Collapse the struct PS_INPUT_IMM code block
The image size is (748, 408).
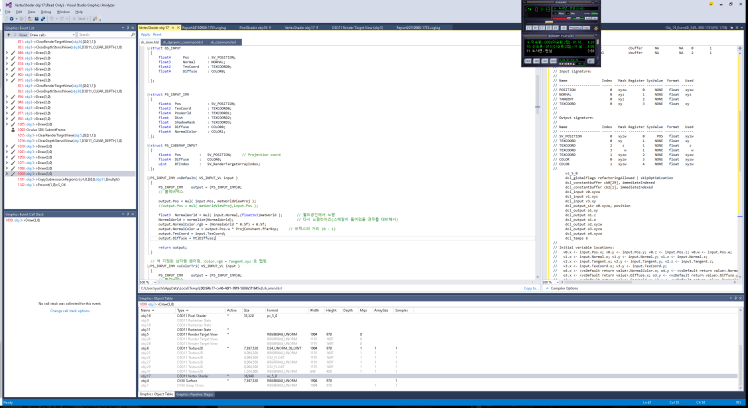tap(148, 94)
